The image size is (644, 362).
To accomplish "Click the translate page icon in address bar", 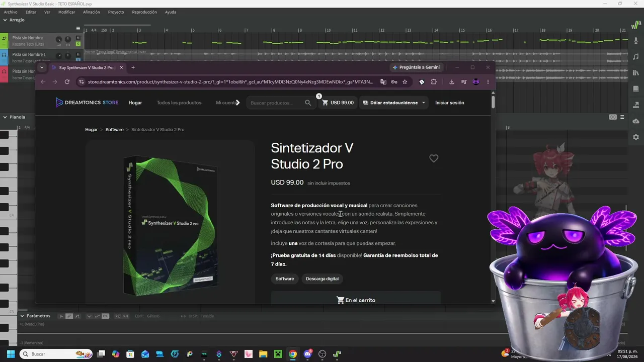I will point(383,82).
